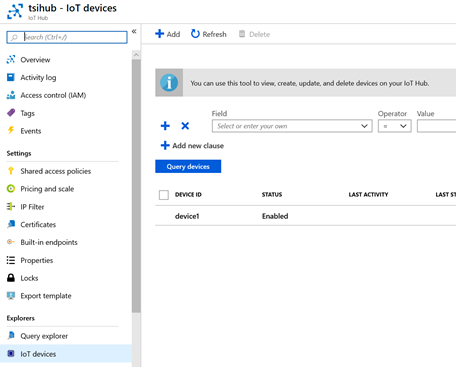Viewport: 456px width, 367px height.
Task: Click the Delete trash icon
Action: pos(242,34)
